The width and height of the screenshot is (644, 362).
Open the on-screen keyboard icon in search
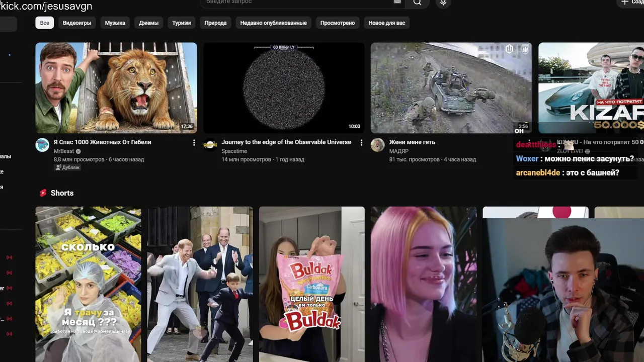397,2
